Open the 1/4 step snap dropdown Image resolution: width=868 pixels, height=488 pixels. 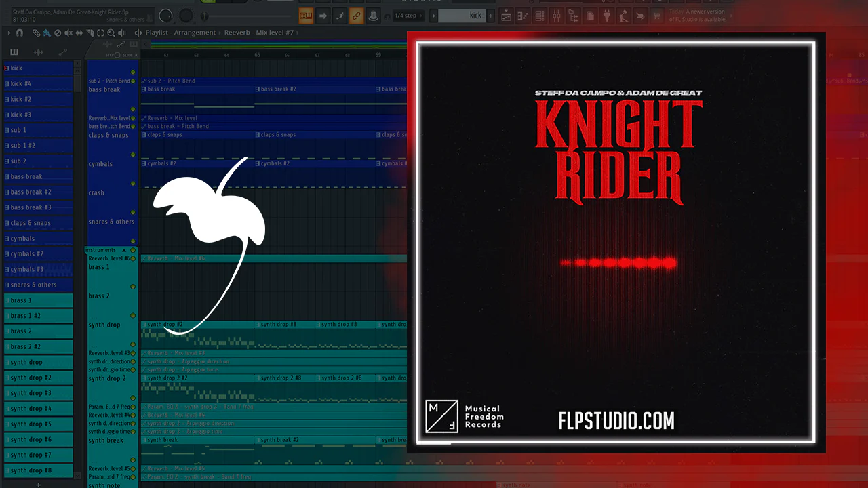(409, 16)
